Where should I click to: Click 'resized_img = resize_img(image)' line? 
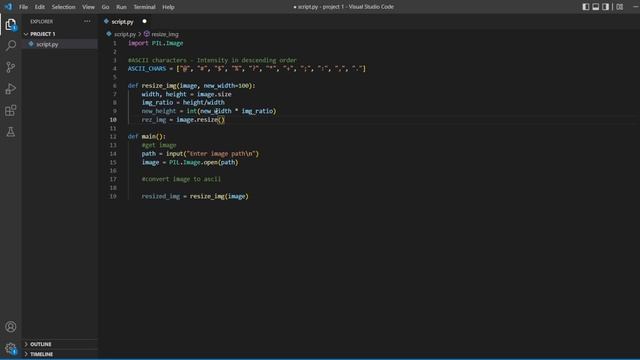coord(195,196)
